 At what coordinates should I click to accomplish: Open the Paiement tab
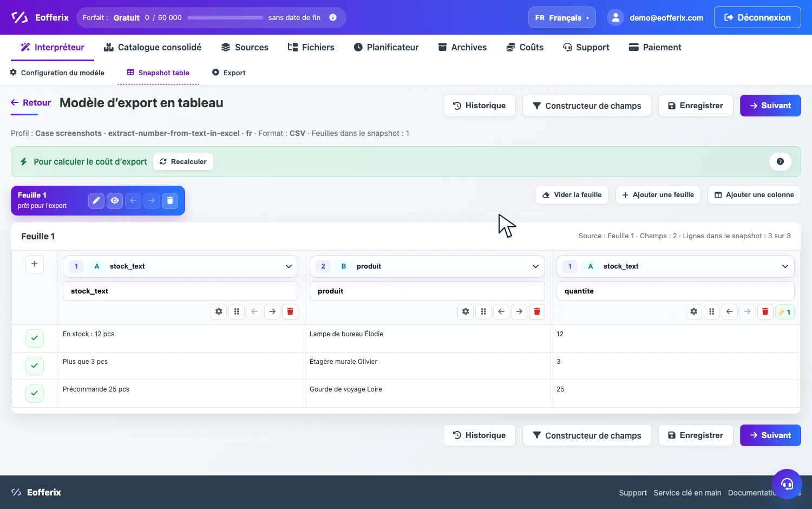pos(655,47)
